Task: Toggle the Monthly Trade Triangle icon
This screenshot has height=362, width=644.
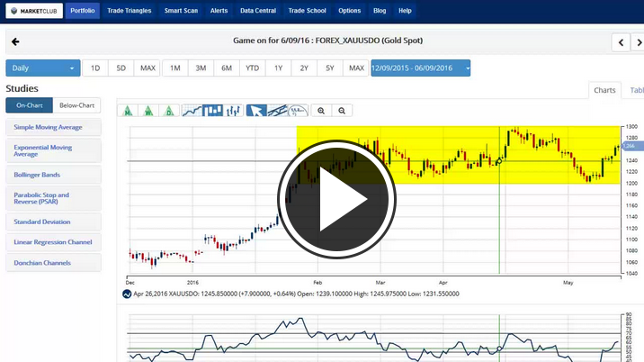Action: pos(128,110)
